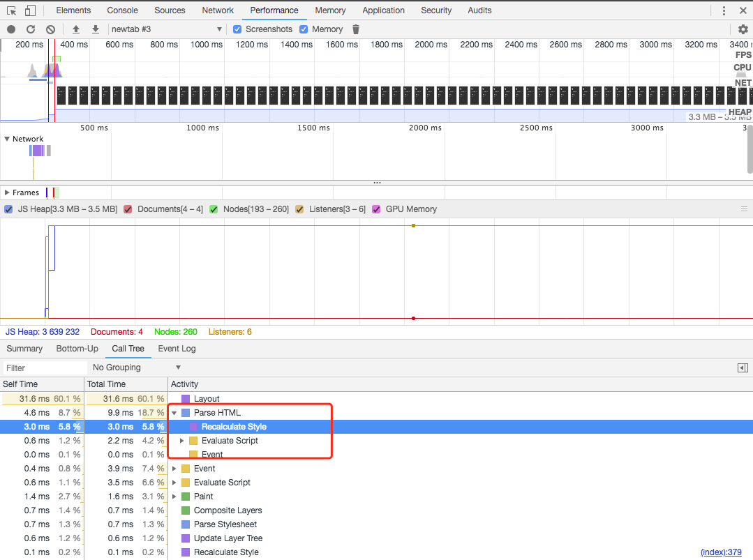Open the DevTools three-dot menu
The image size is (753, 560).
pyautogui.click(x=724, y=10)
